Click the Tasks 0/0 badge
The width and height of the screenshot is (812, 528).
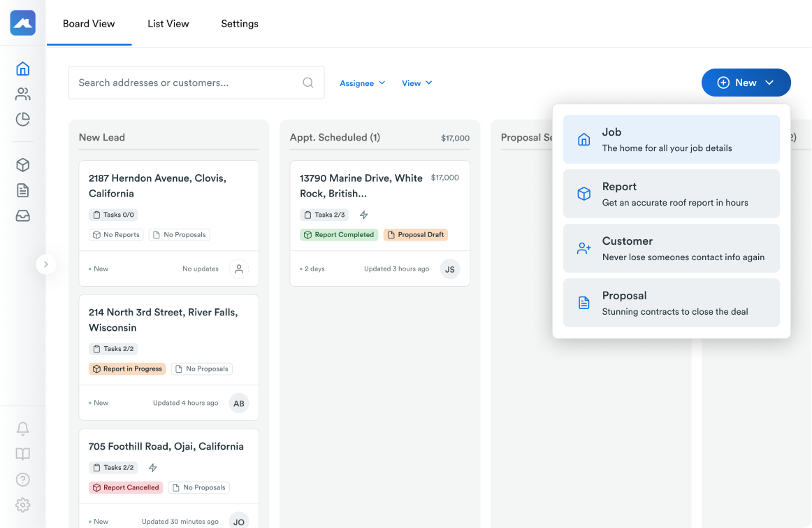(113, 215)
